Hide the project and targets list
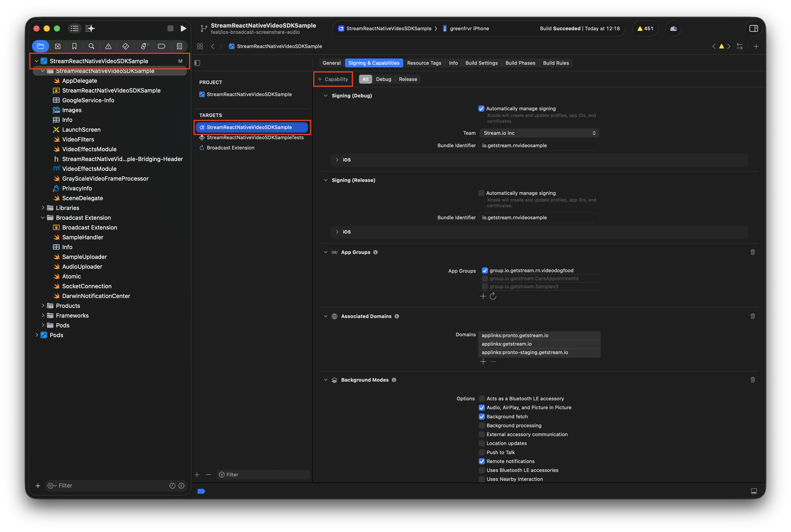 coord(197,63)
